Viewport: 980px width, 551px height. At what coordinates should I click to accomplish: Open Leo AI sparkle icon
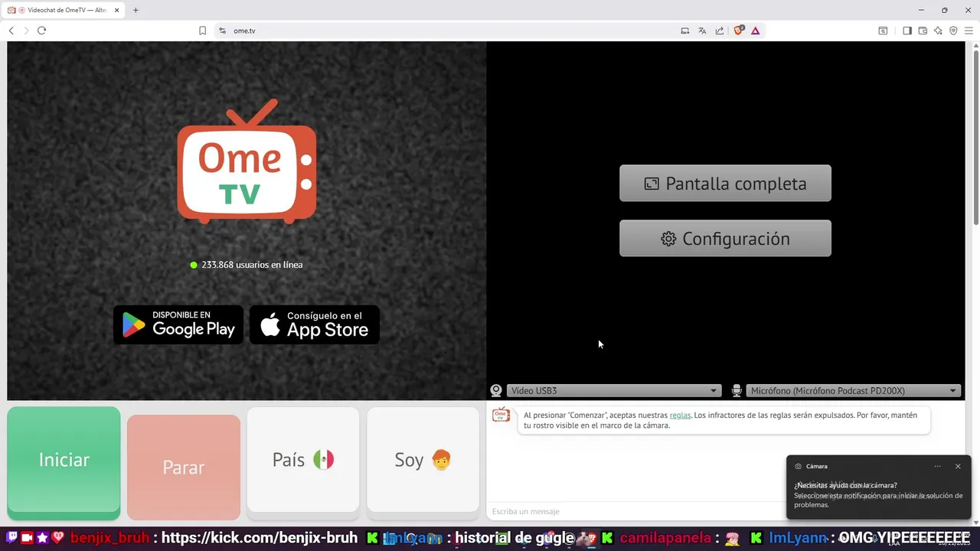[938, 31]
